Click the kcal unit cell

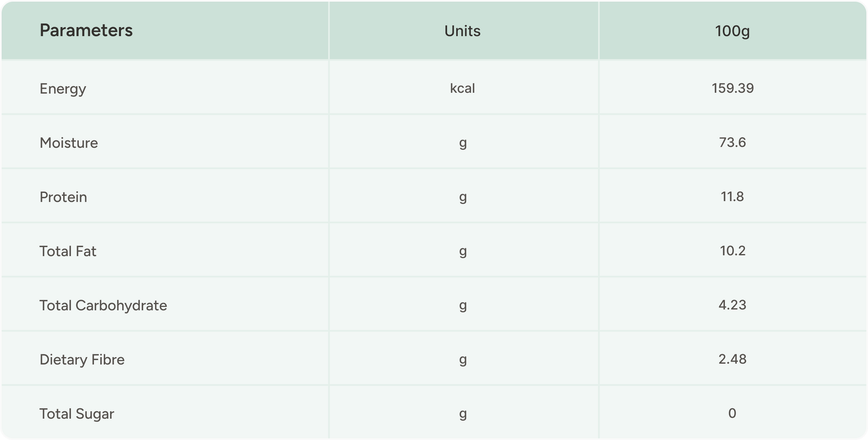coord(462,88)
